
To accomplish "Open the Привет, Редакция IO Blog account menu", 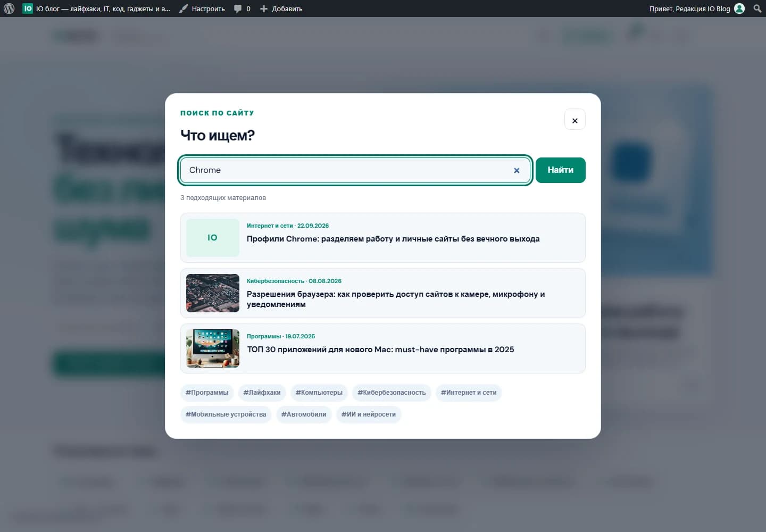I will (x=697, y=9).
